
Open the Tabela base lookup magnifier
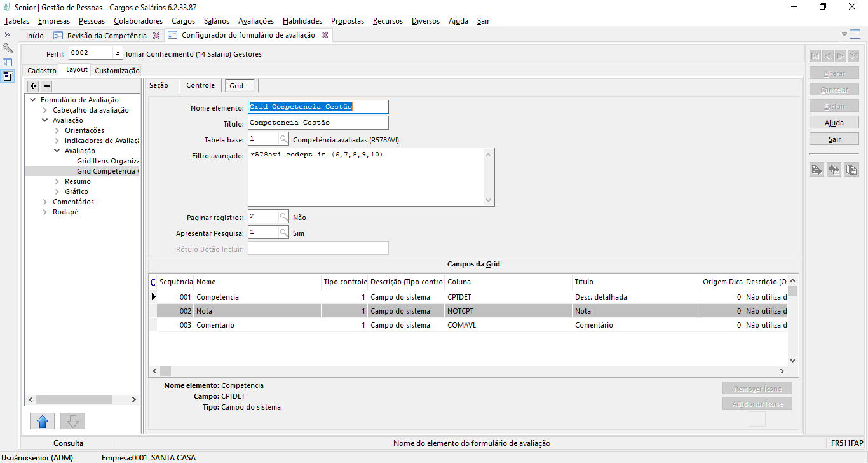tap(283, 139)
